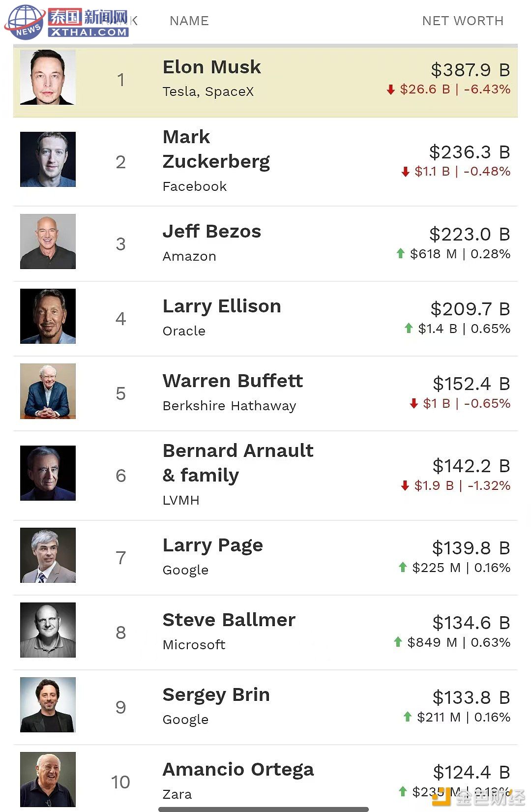
Task: Select the Amancio Ortega name link
Action: pos(238,770)
